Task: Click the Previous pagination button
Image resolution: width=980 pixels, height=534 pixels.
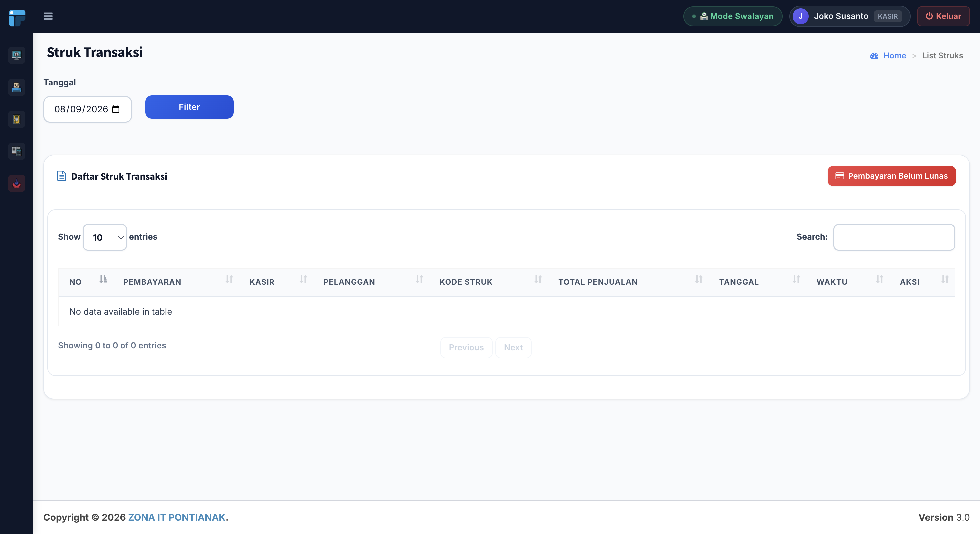Action: tap(466, 347)
